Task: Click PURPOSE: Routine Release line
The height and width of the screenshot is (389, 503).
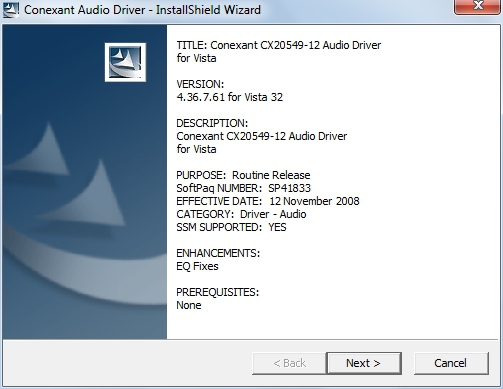Action: pyautogui.click(x=243, y=175)
